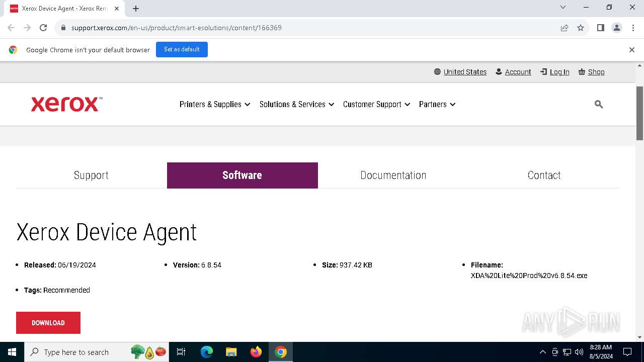The height and width of the screenshot is (362, 644).
Task: Open the Windows notification center
Action: [x=627, y=352]
